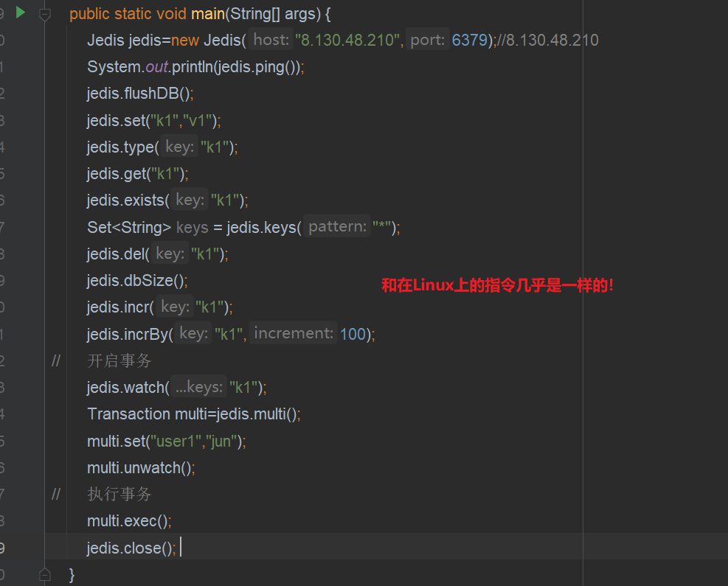Viewport: 728px width, 586px height.
Task: Click the multi.exec() statement
Action: (129, 521)
